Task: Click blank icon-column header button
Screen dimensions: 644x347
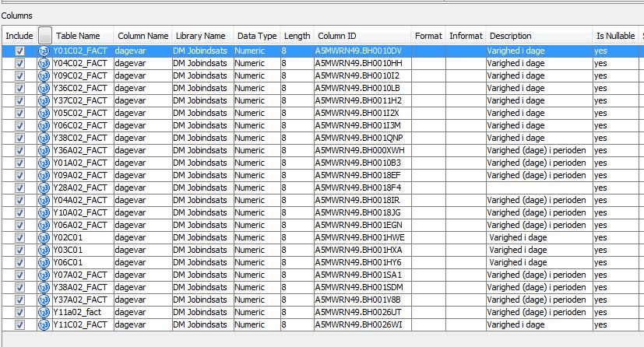Action: coord(44,35)
